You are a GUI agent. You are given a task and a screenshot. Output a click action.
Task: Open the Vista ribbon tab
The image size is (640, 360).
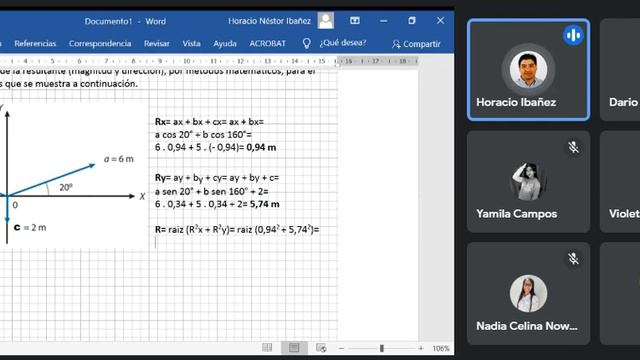click(191, 44)
